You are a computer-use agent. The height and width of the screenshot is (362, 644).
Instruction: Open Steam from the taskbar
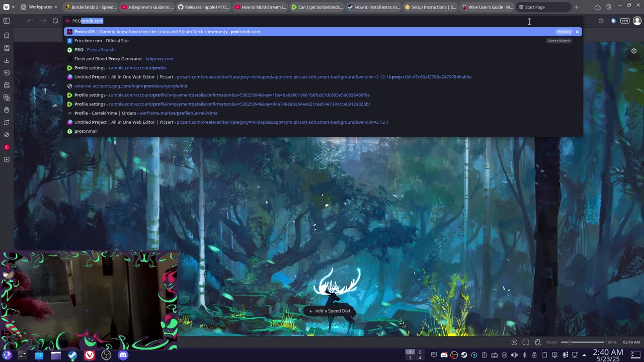pos(72,355)
